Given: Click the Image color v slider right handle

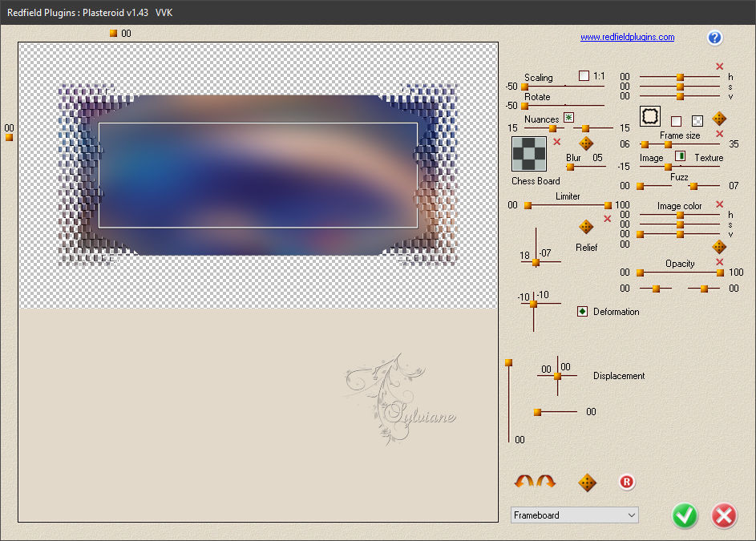Looking at the screenshot, I should click(x=680, y=234).
